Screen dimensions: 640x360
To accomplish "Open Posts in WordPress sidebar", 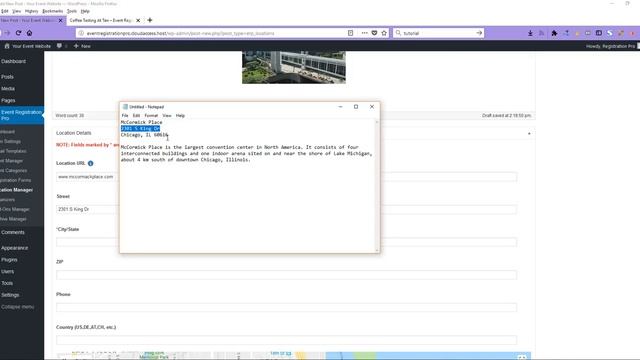I will [x=7, y=77].
